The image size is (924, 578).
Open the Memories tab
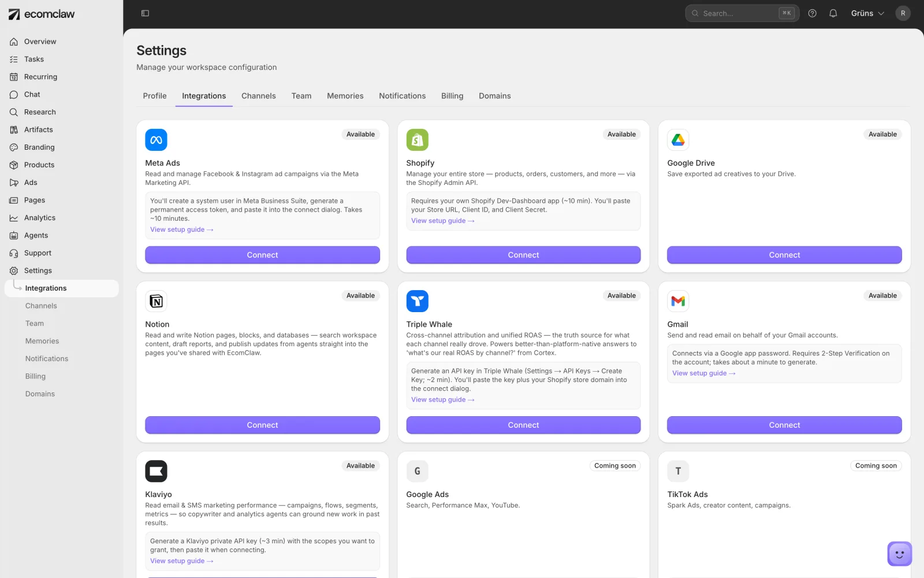tap(345, 96)
